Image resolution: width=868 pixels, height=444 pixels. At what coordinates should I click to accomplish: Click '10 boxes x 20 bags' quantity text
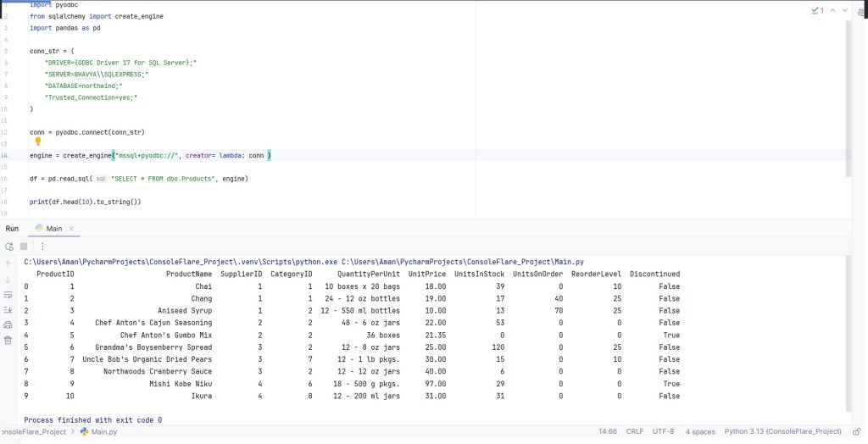(x=362, y=286)
